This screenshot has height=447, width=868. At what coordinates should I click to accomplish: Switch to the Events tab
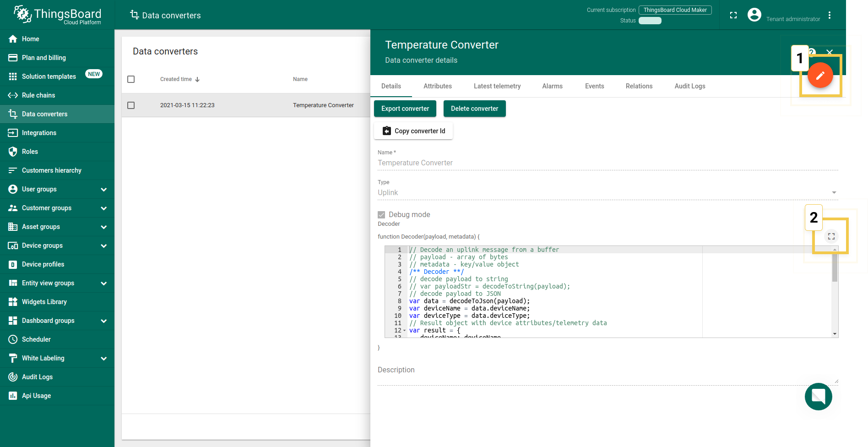coord(595,86)
